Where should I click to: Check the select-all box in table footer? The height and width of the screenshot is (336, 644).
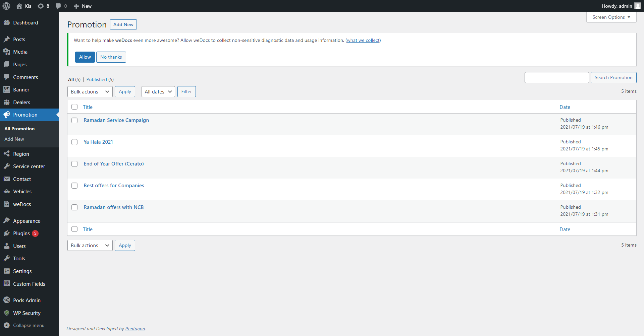click(74, 229)
